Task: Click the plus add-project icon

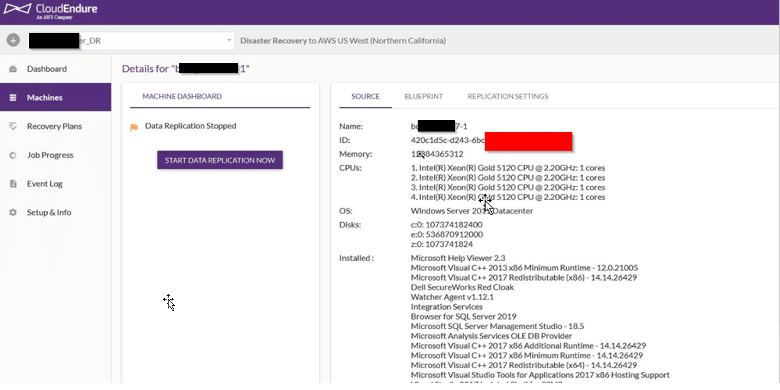Action: pos(13,40)
